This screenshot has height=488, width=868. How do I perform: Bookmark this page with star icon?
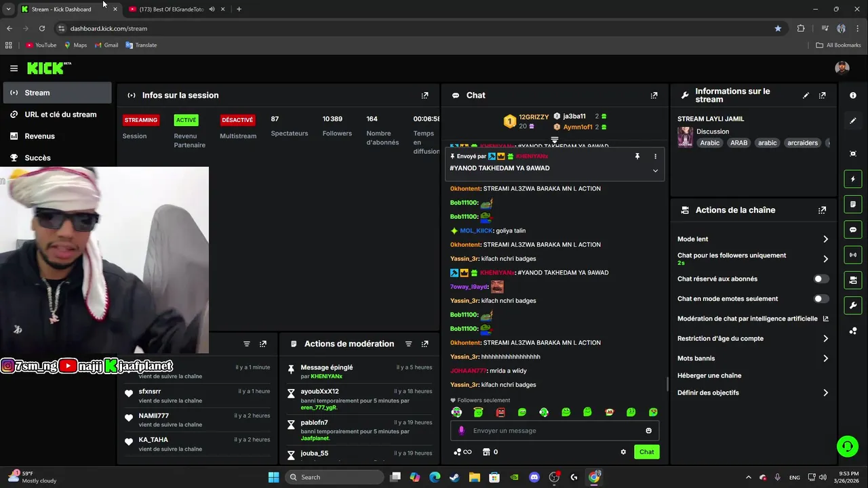(778, 28)
